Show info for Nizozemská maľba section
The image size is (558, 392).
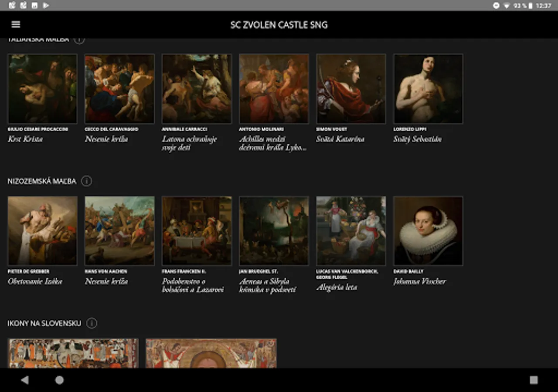[86, 181]
